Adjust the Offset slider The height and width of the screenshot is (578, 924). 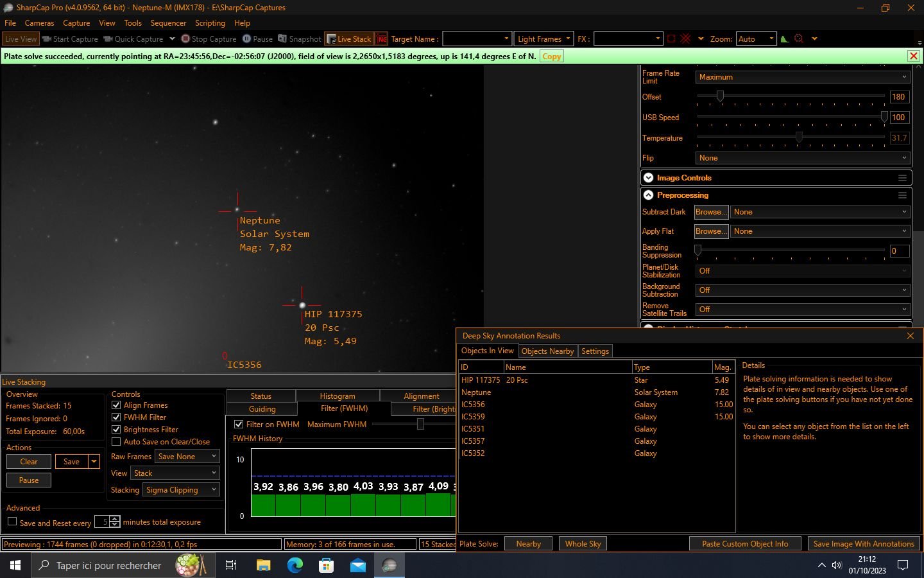pos(720,96)
